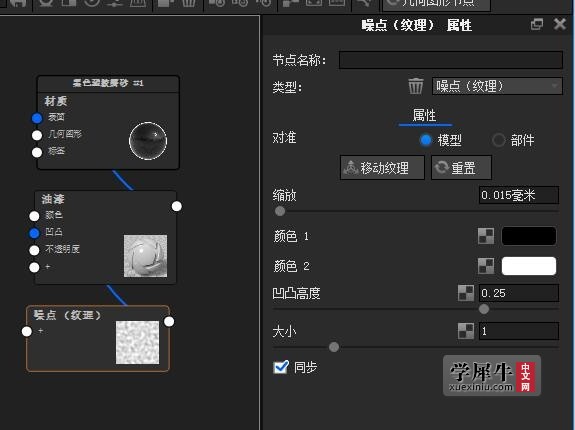
Task: Click the 几何图形 socket on material node
Action: coord(37,135)
